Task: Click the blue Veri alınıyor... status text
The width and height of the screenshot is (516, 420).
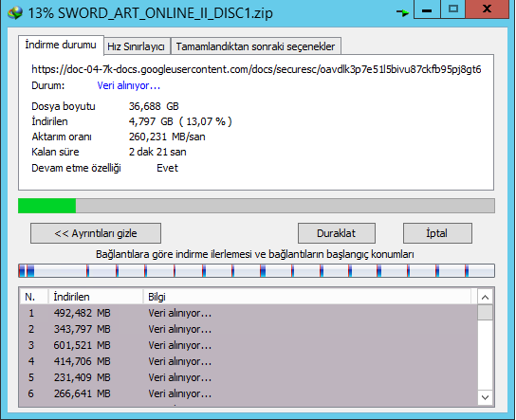Action: click(x=129, y=85)
